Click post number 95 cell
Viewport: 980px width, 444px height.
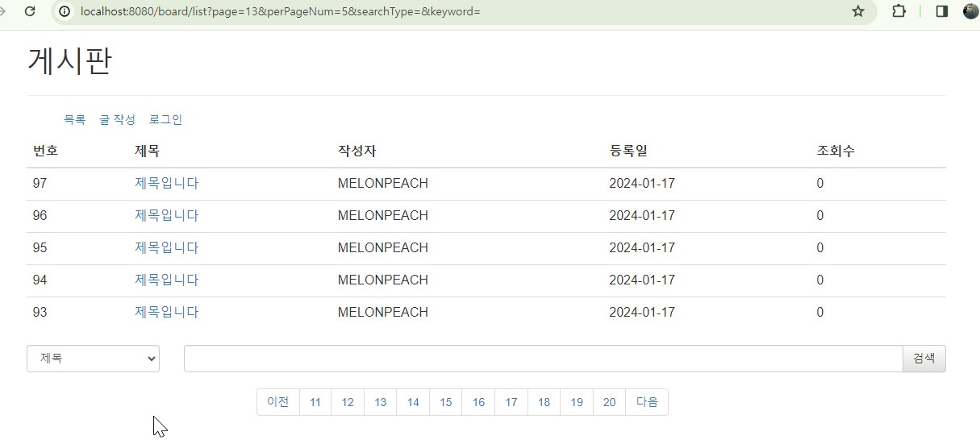pyautogui.click(x=40, y=247)
